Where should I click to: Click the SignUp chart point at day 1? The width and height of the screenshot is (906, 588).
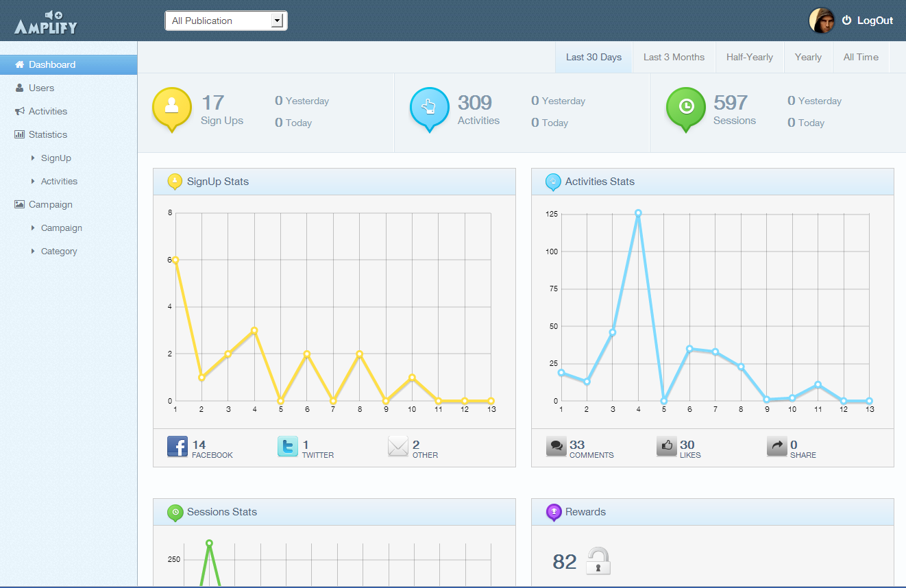coord(175,260)
